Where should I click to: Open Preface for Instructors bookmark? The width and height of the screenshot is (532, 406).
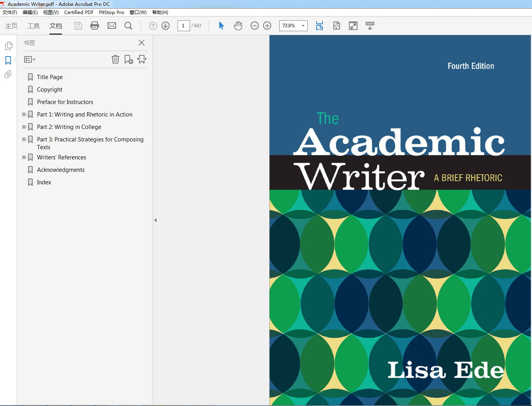[x=65, y=102]
